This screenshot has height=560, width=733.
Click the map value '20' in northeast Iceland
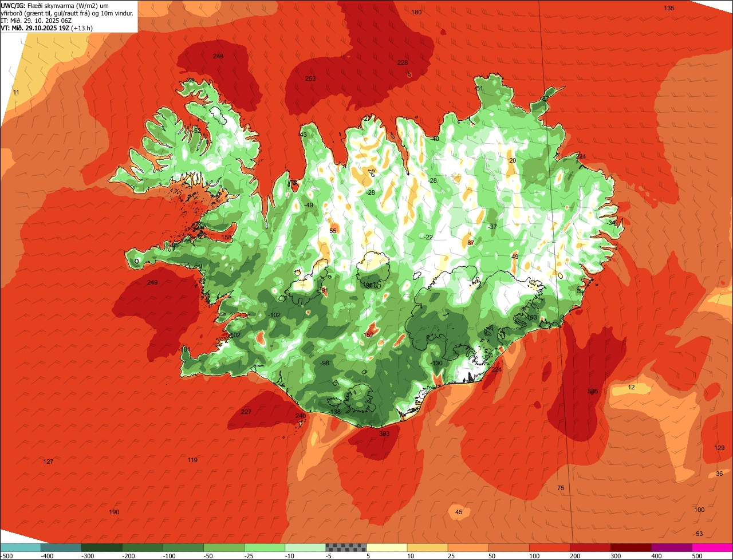pos(513,161)
